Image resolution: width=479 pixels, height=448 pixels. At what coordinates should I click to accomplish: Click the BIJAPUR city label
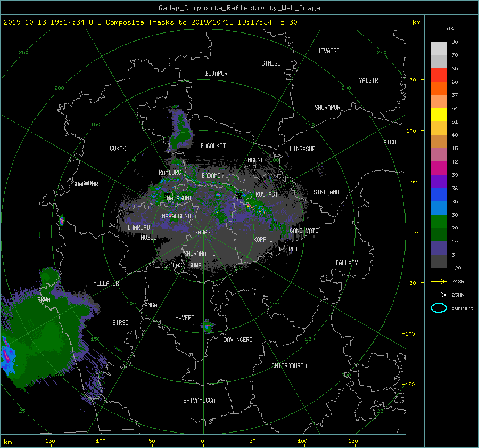216,74
